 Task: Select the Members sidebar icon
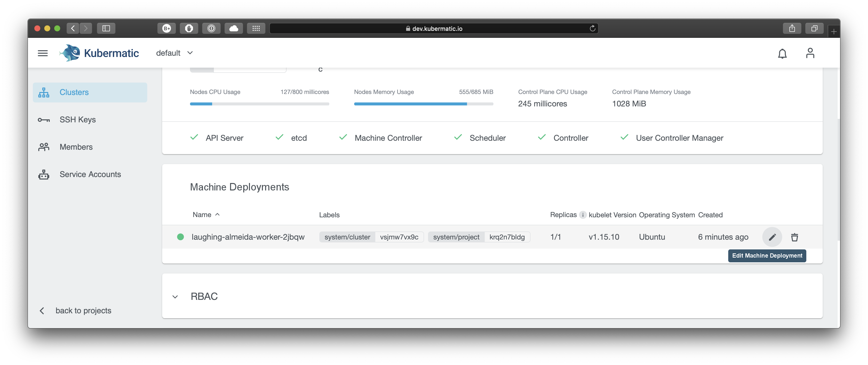click(44, 146)
